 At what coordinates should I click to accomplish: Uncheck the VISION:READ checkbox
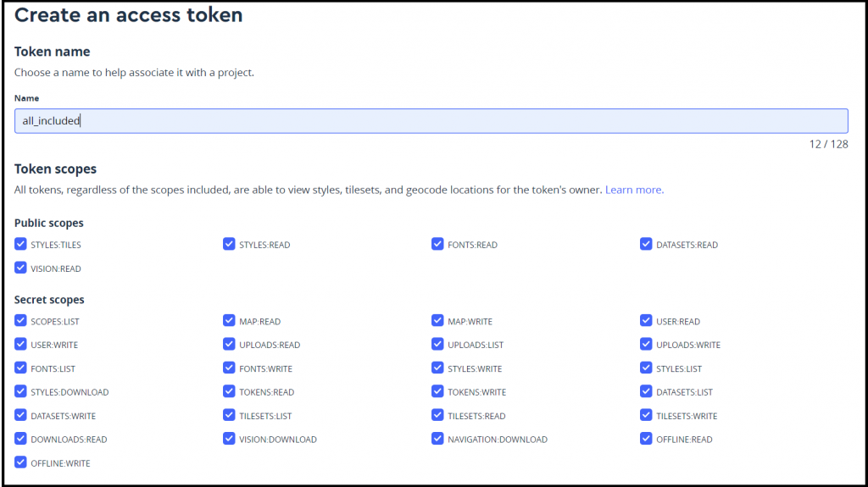click(x=20, y=268)
